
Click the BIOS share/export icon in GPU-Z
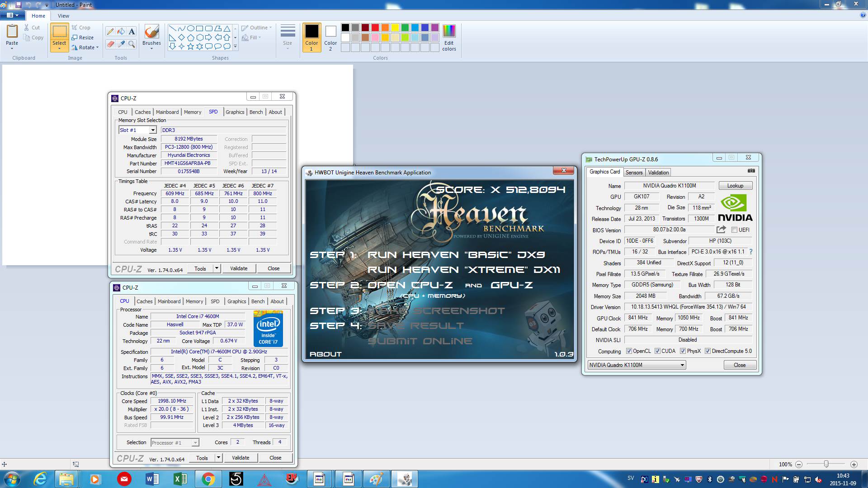tap(721, 230)
